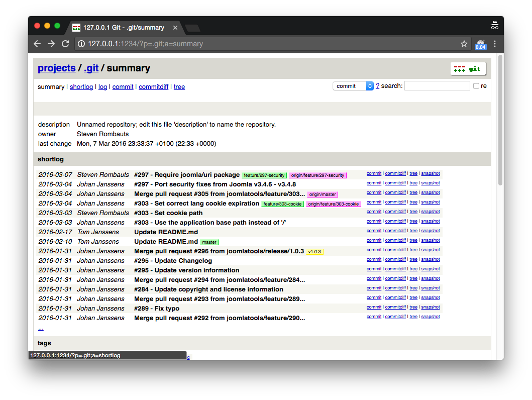
Task: Click the site info icon in address bar
Action: pos(81,44)
